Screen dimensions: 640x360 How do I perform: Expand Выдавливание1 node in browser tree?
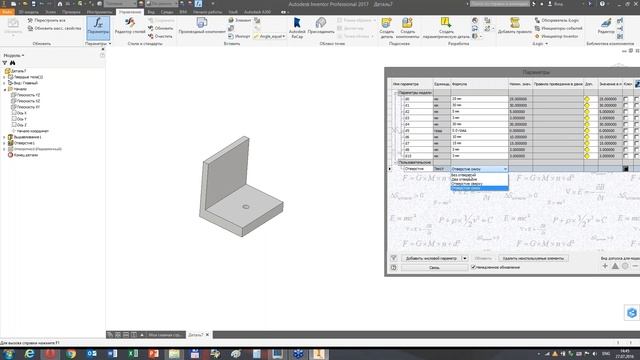click(x=4, y=137)
